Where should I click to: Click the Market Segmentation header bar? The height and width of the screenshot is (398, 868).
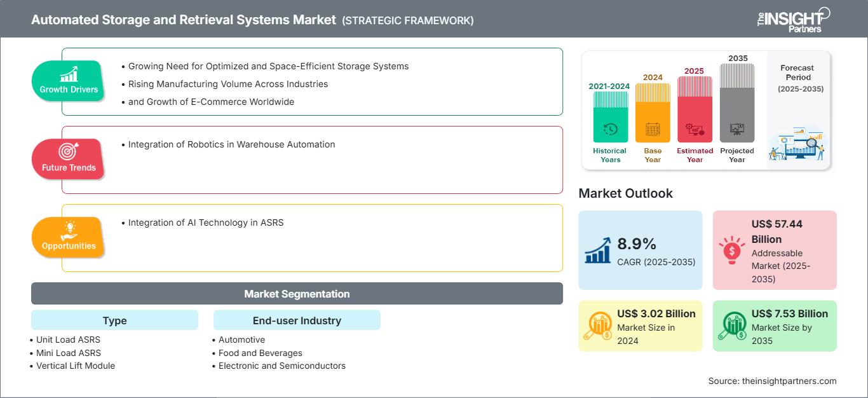[296, 293]
